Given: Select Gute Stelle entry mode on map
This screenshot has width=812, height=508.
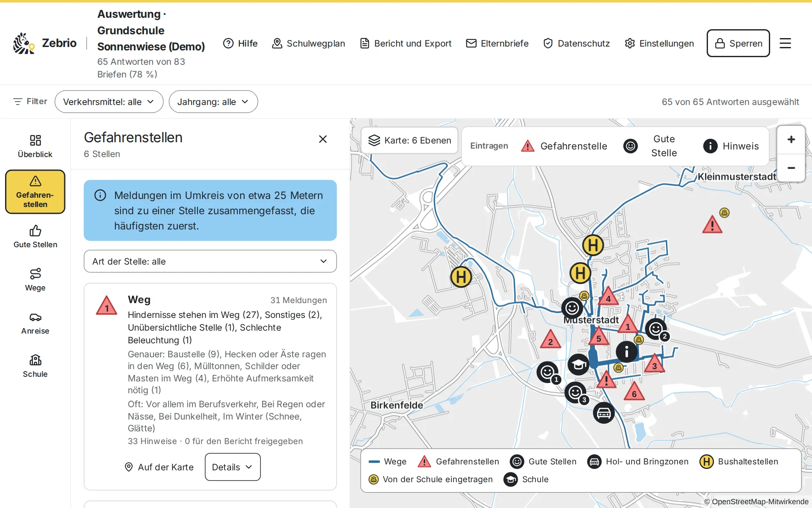Looking at the screenshot, I should pyautogui.click(x=651, y=146).
